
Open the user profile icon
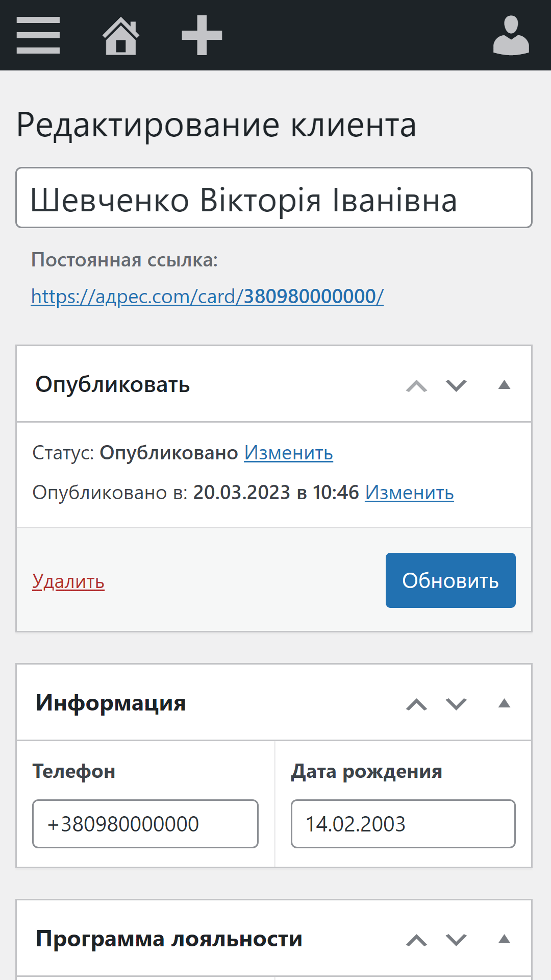click(x=511, y=35)
